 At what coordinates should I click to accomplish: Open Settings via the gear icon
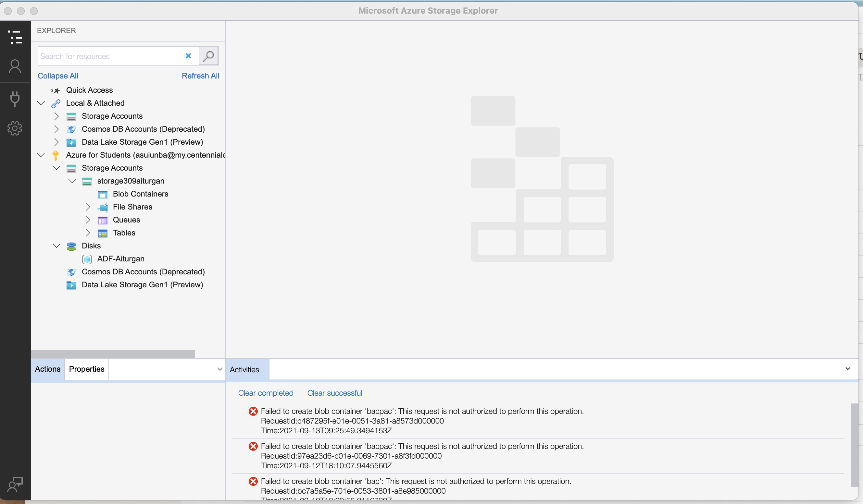15,128
